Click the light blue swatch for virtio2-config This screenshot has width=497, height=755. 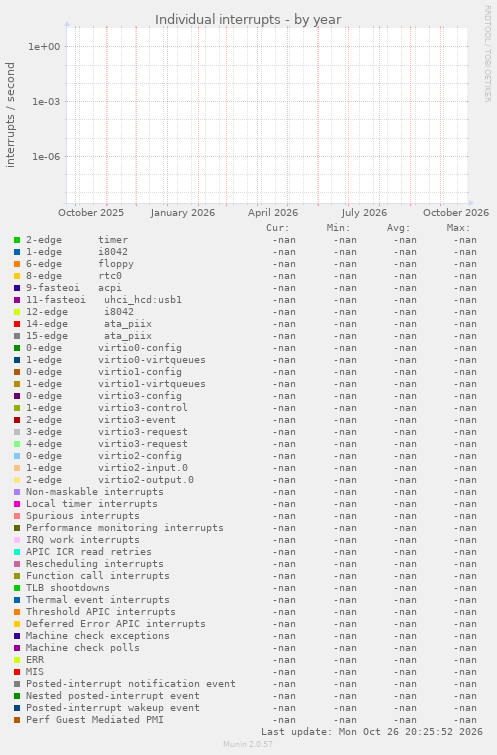(x=17, y=456)
